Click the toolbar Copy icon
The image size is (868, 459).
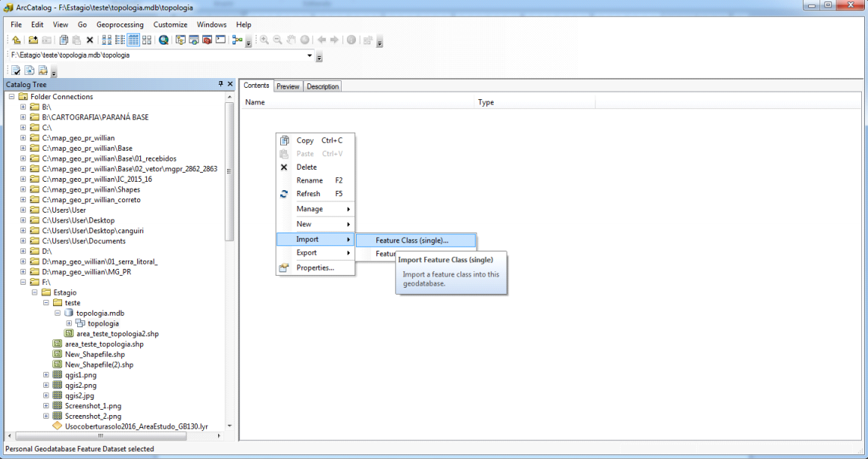[x=64, y=40]
